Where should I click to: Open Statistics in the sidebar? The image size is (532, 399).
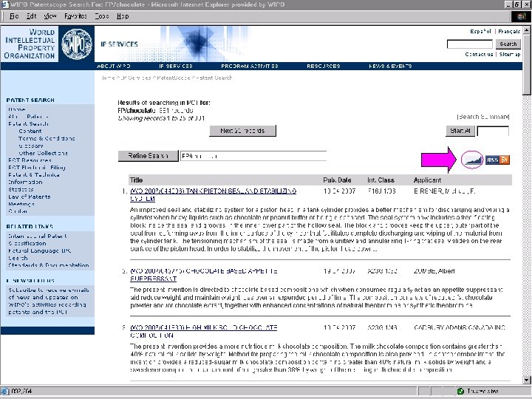point(21,189)
